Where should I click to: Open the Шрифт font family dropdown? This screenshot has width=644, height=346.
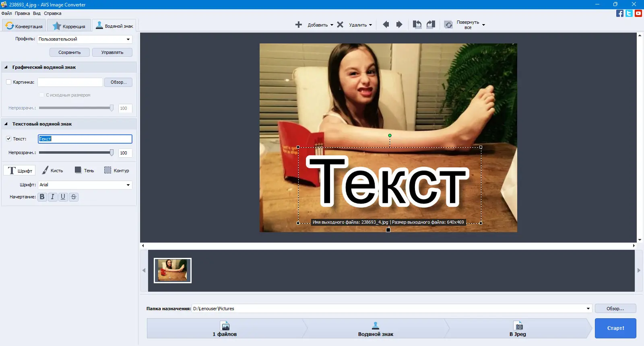click(85, 185)
